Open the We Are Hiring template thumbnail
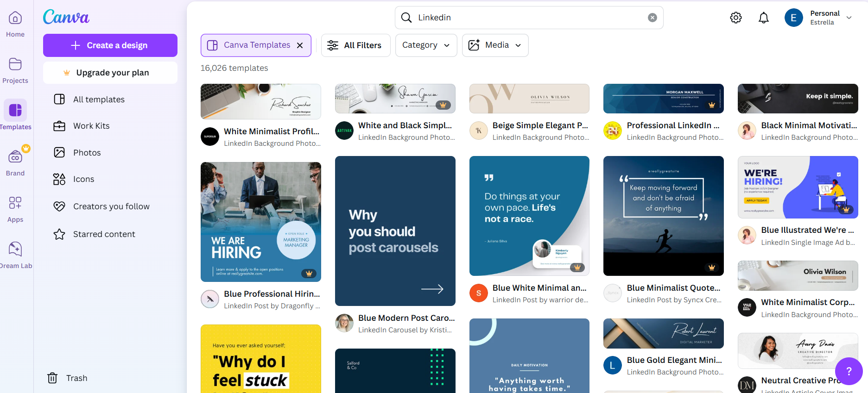 [260, 222]
